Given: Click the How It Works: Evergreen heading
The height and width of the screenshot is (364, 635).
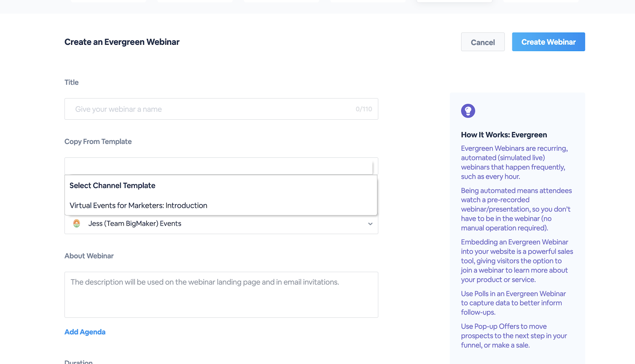Looking at the screenshot, I should pos(504,135).
